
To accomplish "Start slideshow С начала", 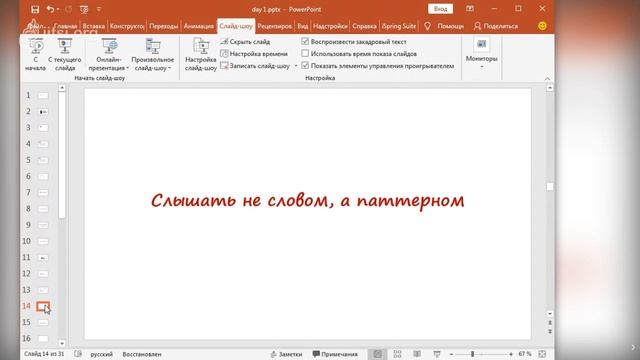I will pos(36,54).
